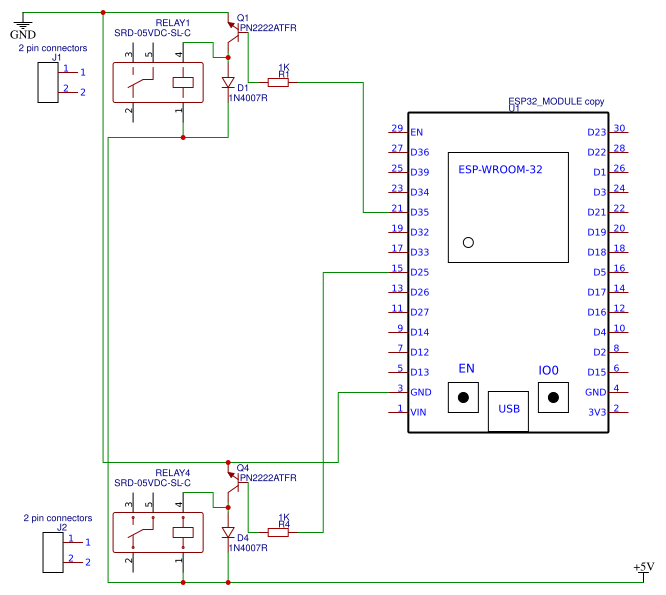The image size is (666, 595).
Task: Click D4's 1N4007R part label
Action: (x=248, y=548)
